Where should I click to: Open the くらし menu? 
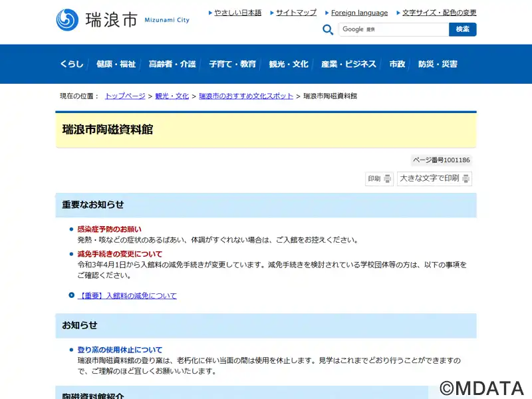(72, 64)
